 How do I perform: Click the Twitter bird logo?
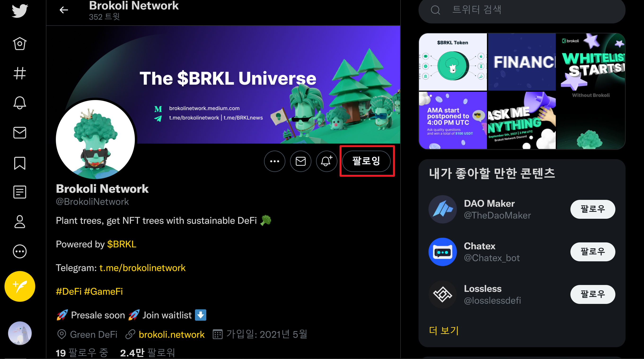coord(20,10)
